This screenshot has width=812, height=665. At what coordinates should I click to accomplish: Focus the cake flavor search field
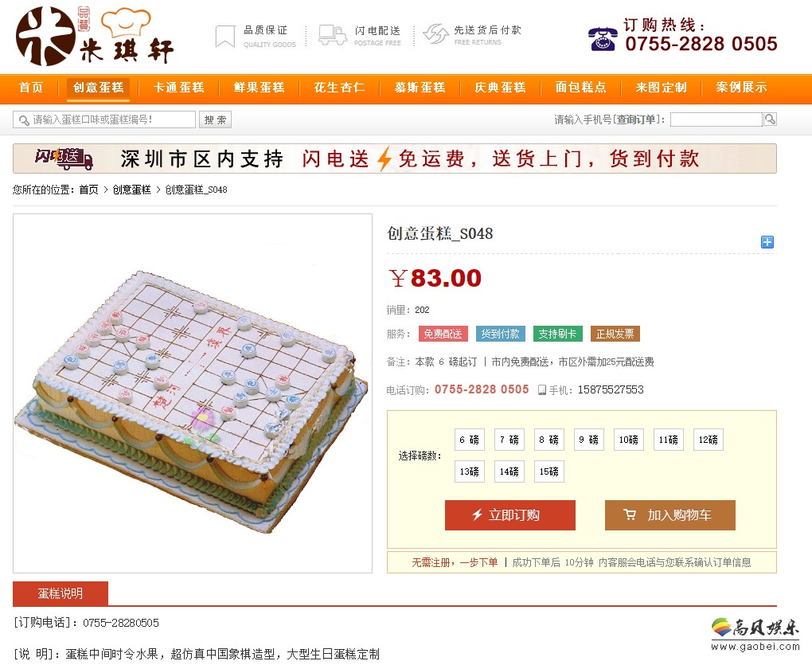pyautogui.click(x=104, y=119)
